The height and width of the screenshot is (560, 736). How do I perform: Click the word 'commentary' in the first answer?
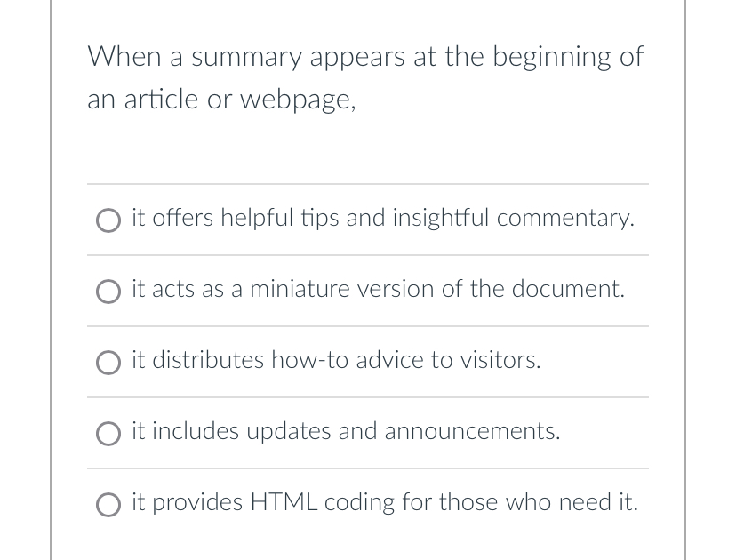point(565,218)
